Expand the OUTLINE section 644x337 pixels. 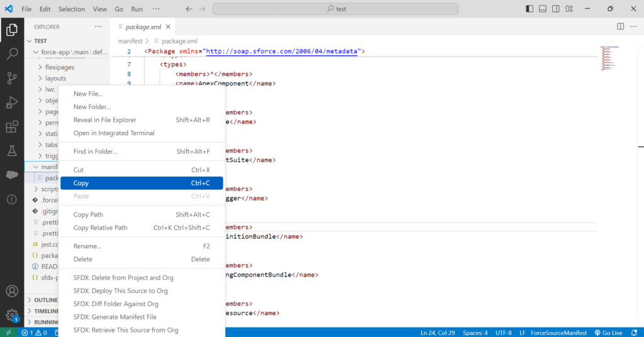[45, 300]
